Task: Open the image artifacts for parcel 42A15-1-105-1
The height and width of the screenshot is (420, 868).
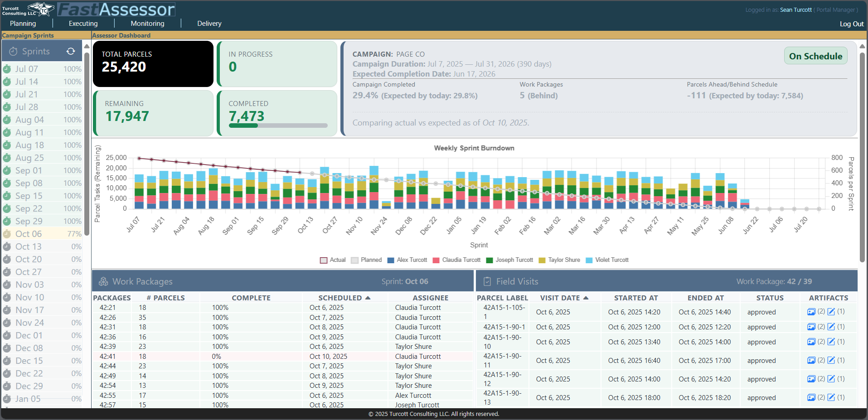Action: [x=811, y=312]
